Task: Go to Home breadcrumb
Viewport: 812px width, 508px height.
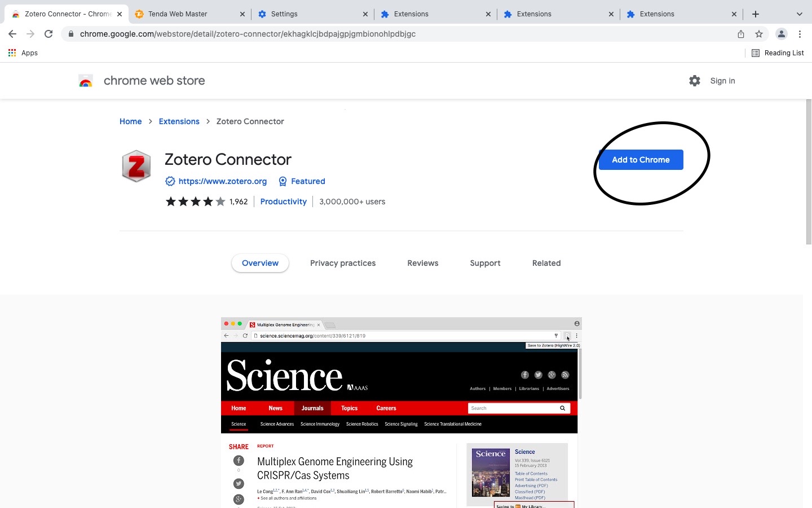Action: point(130,121)
